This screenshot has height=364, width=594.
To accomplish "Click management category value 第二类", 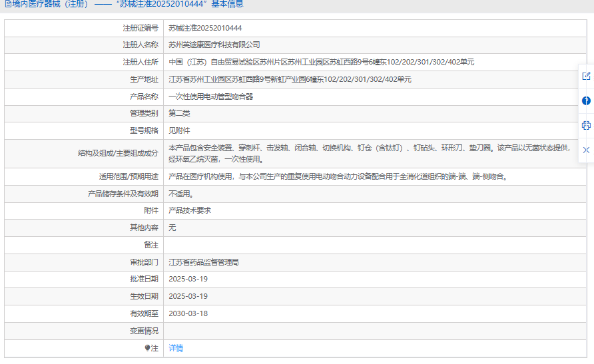I will click(179, 113).
